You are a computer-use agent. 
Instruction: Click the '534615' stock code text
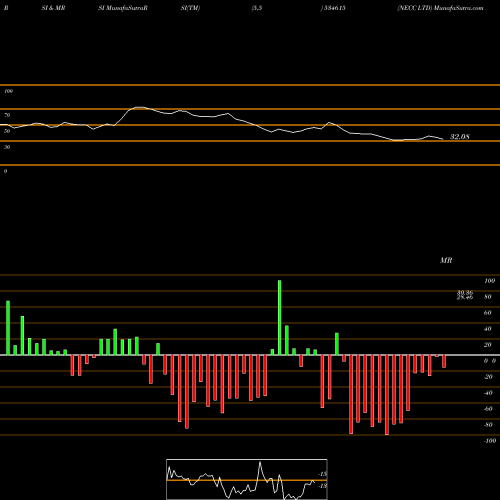[x=334, y=8]
